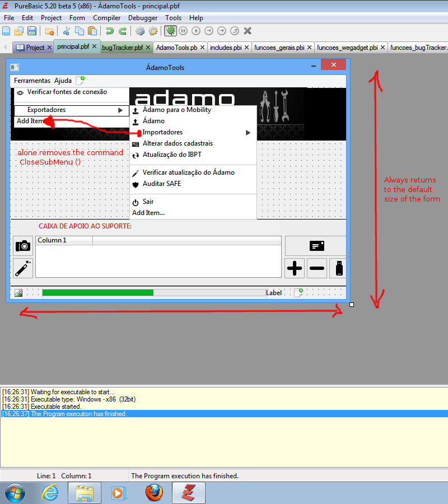This screenshot has width=448, height=504.
Task: Click the Save file toolbar icon
Action: tap(32, 31)
